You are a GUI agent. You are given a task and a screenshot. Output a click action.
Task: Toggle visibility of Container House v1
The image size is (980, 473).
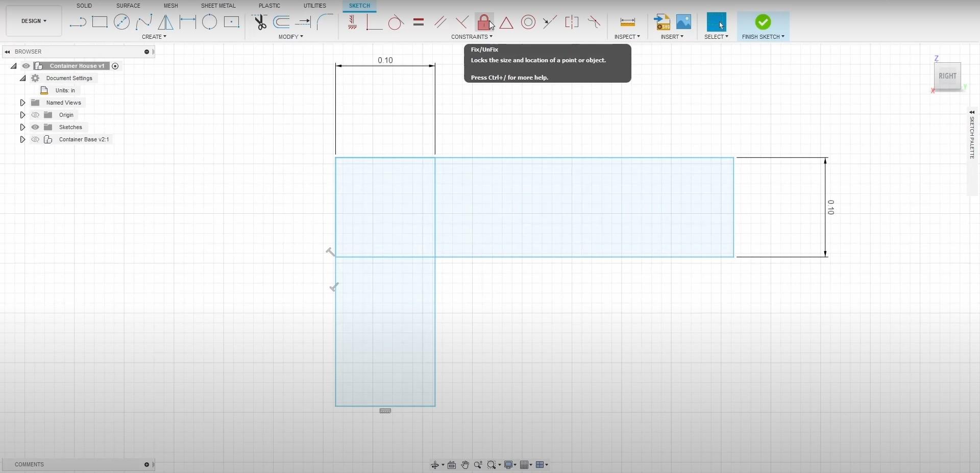pos(26,66)
